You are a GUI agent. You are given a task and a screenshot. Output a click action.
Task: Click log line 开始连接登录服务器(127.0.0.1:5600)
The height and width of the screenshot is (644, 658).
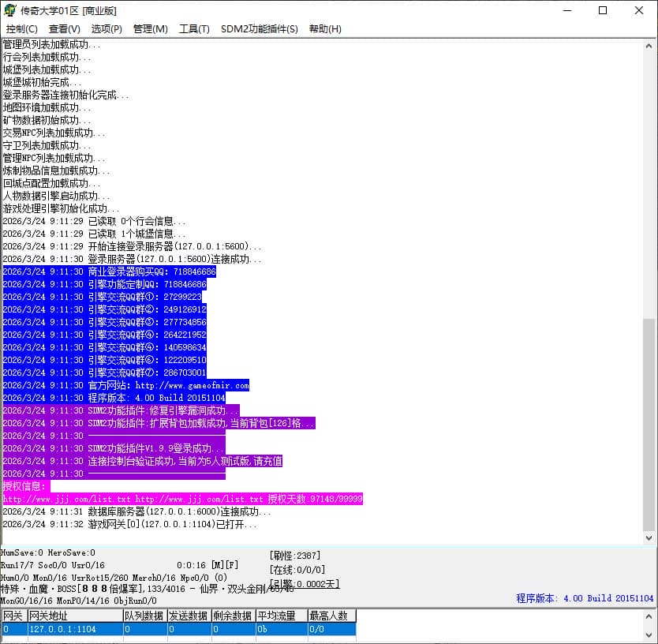pos(132,246)
